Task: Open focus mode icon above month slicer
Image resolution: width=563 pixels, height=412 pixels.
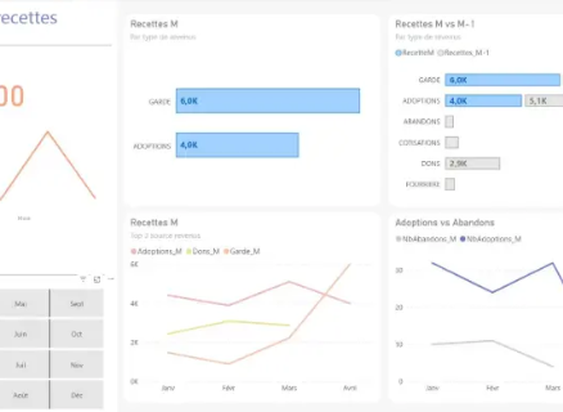Action: [x=97, y=279]
